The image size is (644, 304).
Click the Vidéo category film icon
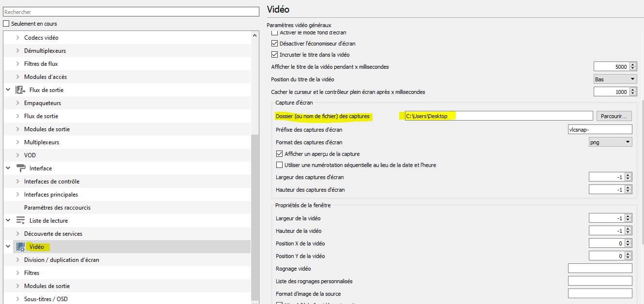click(x=20, y=247)
